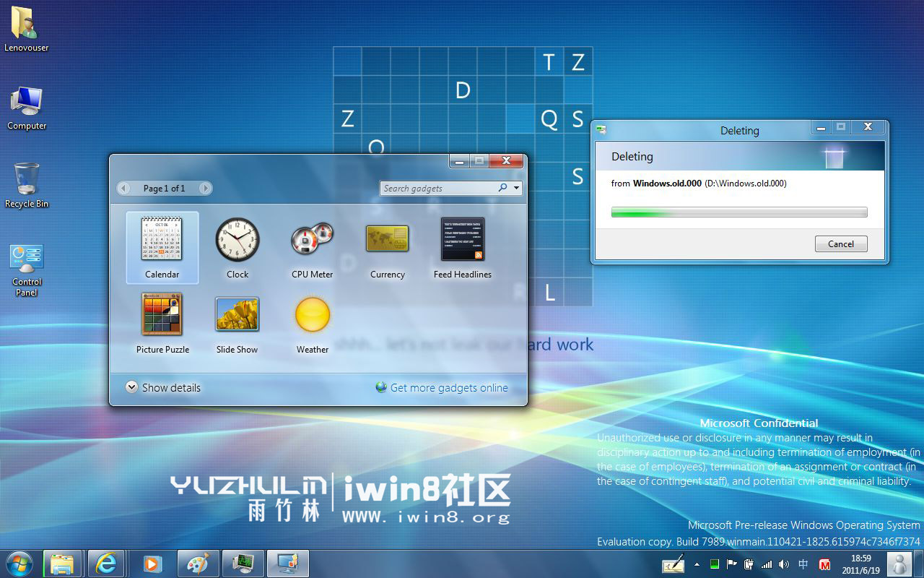Click the power plug tray icon

click(x=749, y=564)
